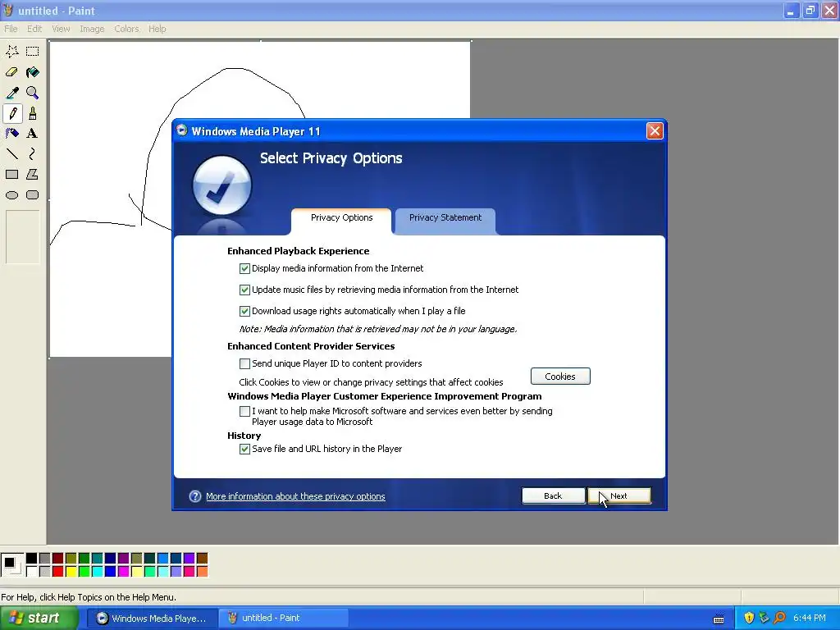Screen dimensions: 840x630
Task: Enable Send unique Player ID to content providers
Action: 244,363
